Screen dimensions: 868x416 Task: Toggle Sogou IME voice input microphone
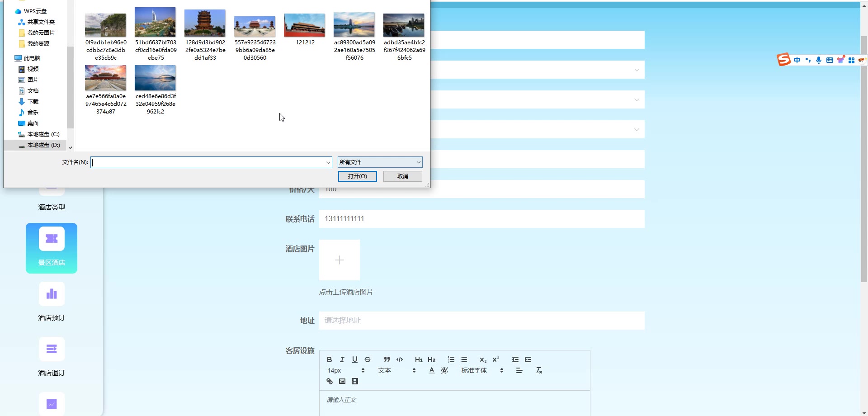click(x=819, y=60)
